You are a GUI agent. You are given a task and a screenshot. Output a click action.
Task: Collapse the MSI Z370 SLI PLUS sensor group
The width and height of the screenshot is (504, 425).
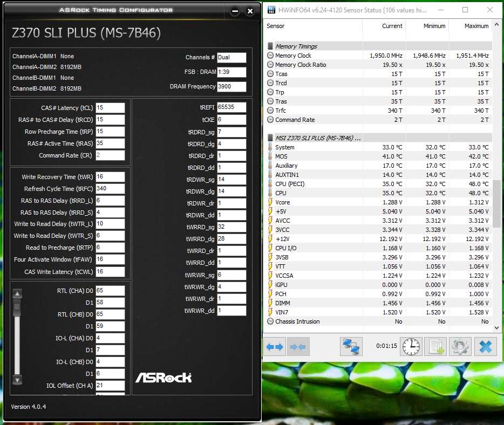(x=270, y=138)
